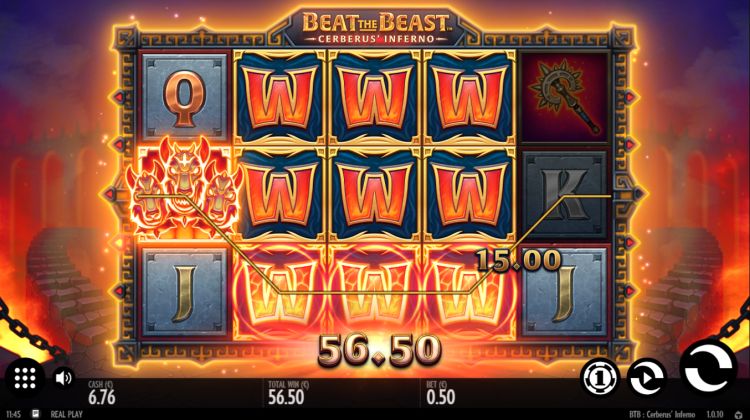750x420 pixels.
Task: Click the spiked mace symbol
Action: 564,98
